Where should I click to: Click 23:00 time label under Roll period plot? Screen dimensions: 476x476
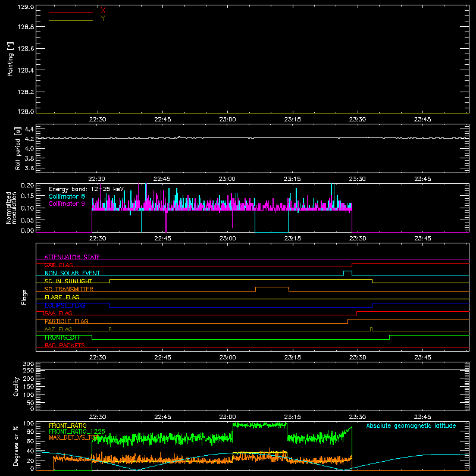[x=227, y=179]
